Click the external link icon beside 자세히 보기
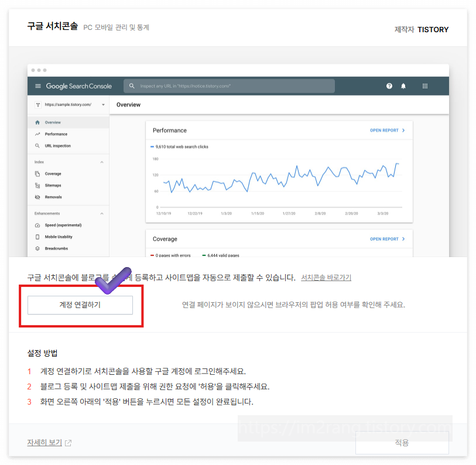The width and height of the screenshot is (476, 465). click(x=69, y=443)
